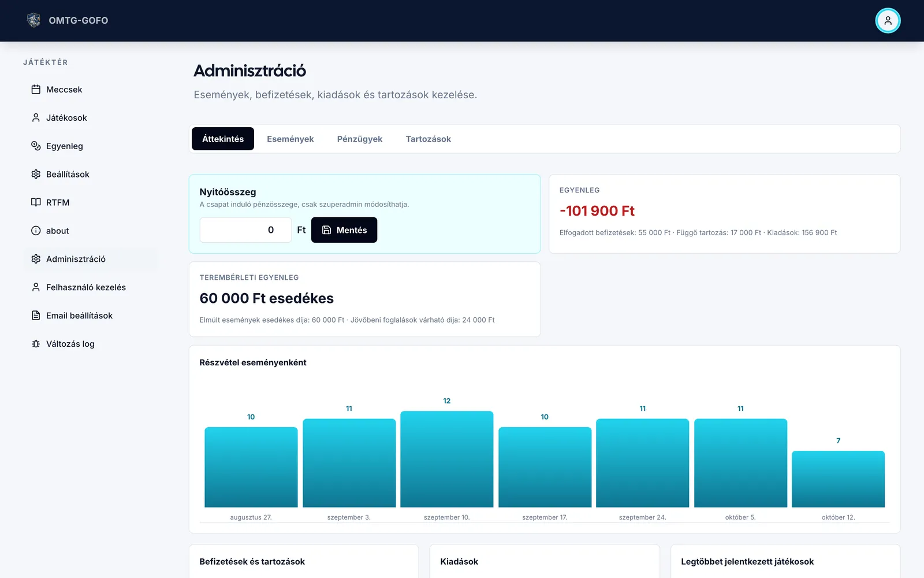Click the calendar icon beside Meccsek
Screen dimensions: 924x578
pos(36,90)
